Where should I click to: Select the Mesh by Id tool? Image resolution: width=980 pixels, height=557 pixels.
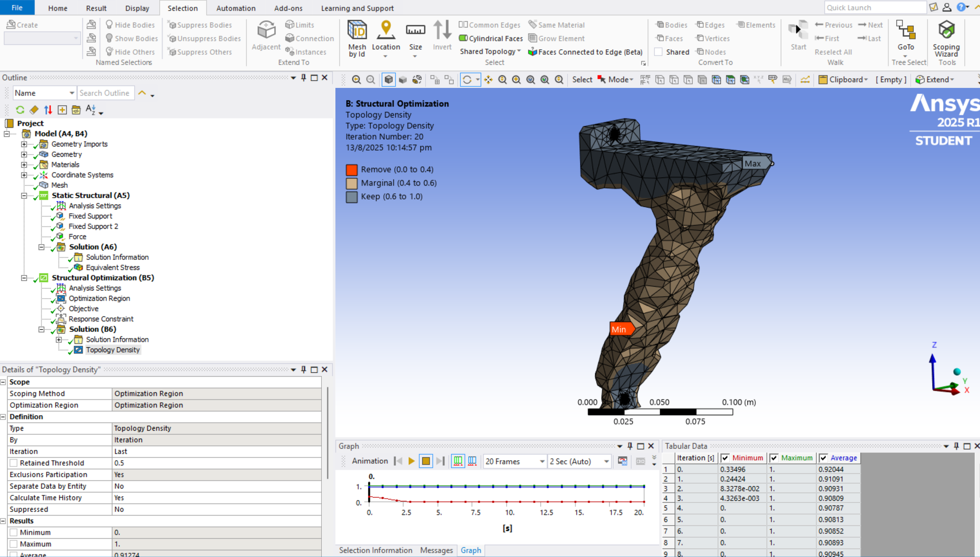point(357,37)
